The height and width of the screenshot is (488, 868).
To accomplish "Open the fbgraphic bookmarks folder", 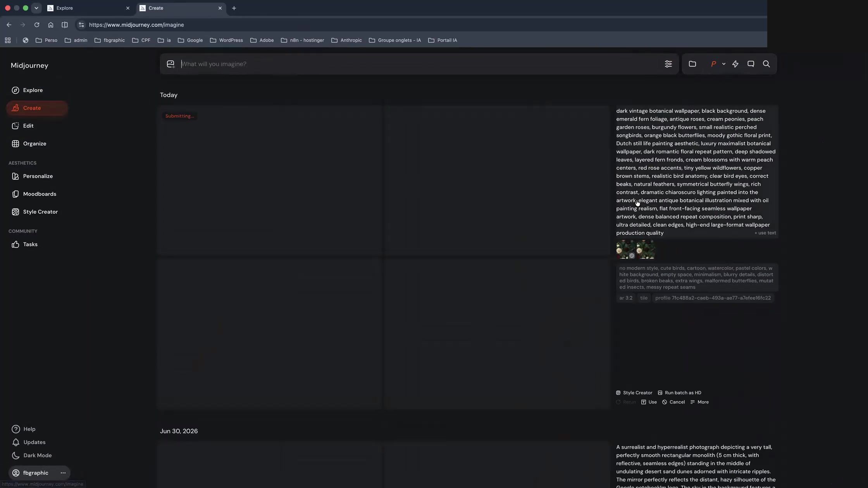I will click(x=110, y=40).
